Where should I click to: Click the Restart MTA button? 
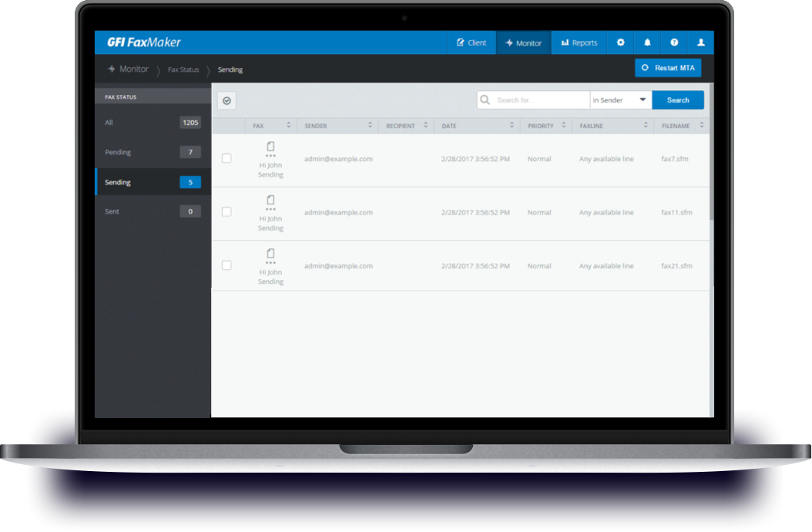[x=668, y=68]
